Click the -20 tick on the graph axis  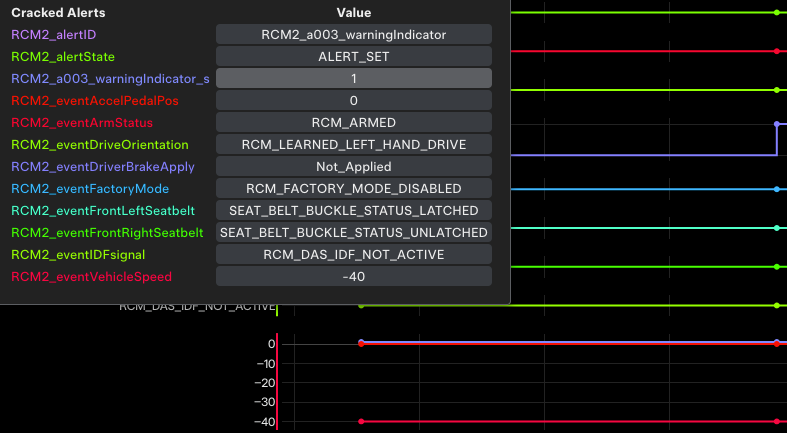click(x=264, y=383)
